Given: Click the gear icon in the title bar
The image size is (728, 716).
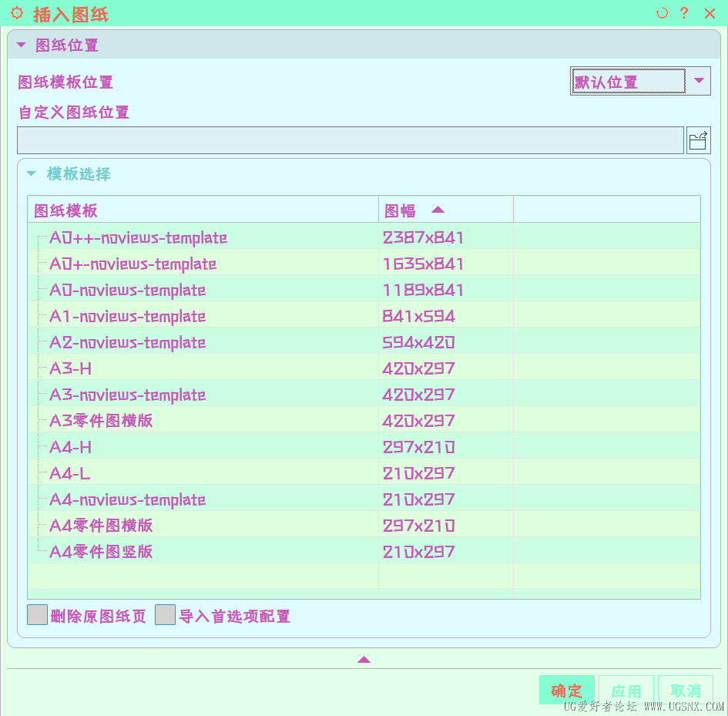Looking at the screenshot, I should pos(17,13).
